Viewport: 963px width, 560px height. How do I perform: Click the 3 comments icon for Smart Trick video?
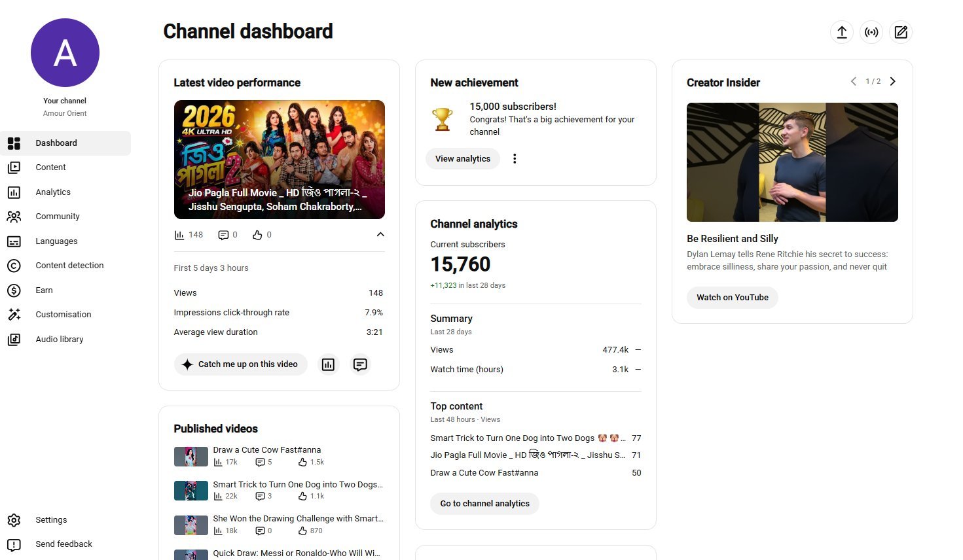click(x=260, y=497)
